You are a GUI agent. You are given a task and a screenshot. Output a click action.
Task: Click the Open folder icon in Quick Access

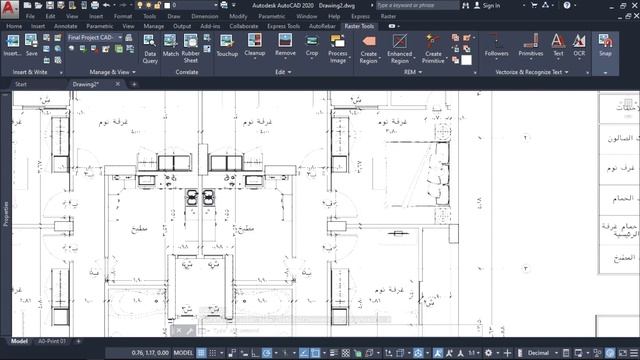[x=38, y=5]
